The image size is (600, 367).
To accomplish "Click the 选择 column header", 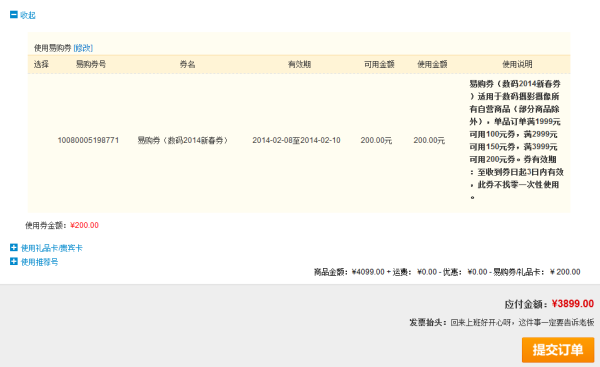I will (x=41, y=64).
